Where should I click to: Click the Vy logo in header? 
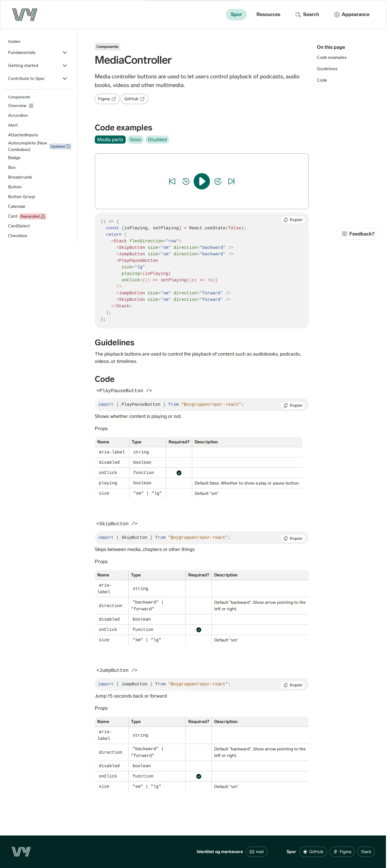(x=25, y=14)
